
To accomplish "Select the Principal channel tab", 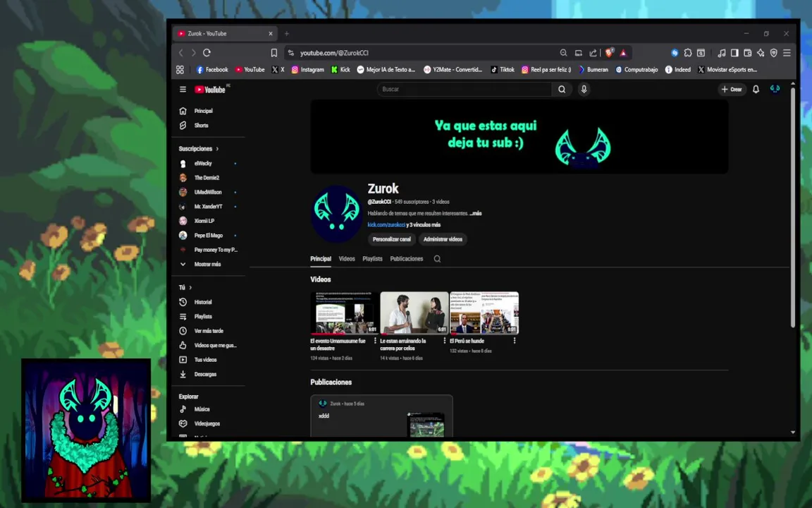I will click(321, 259).
